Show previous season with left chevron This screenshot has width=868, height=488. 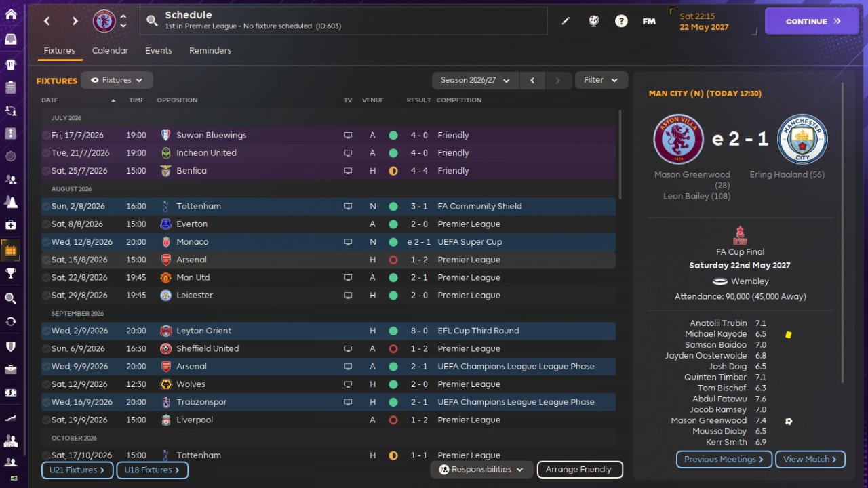(x=532, y=80)
